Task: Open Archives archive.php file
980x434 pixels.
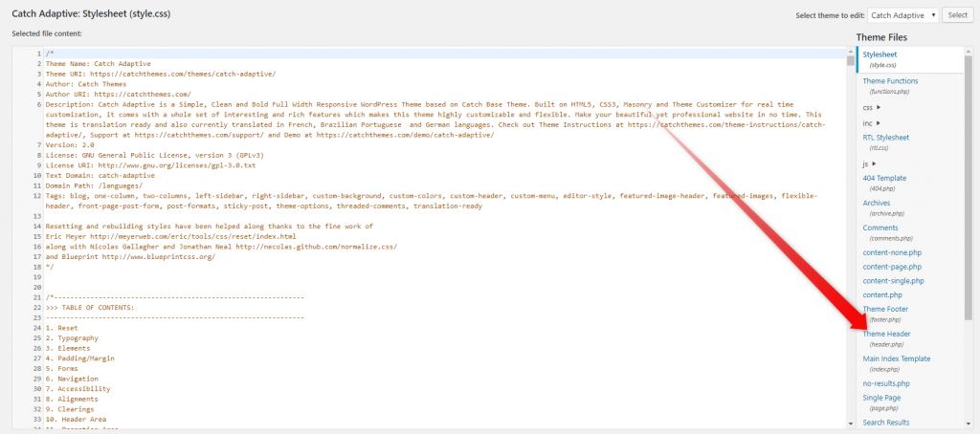Action: tap(879, 204)
